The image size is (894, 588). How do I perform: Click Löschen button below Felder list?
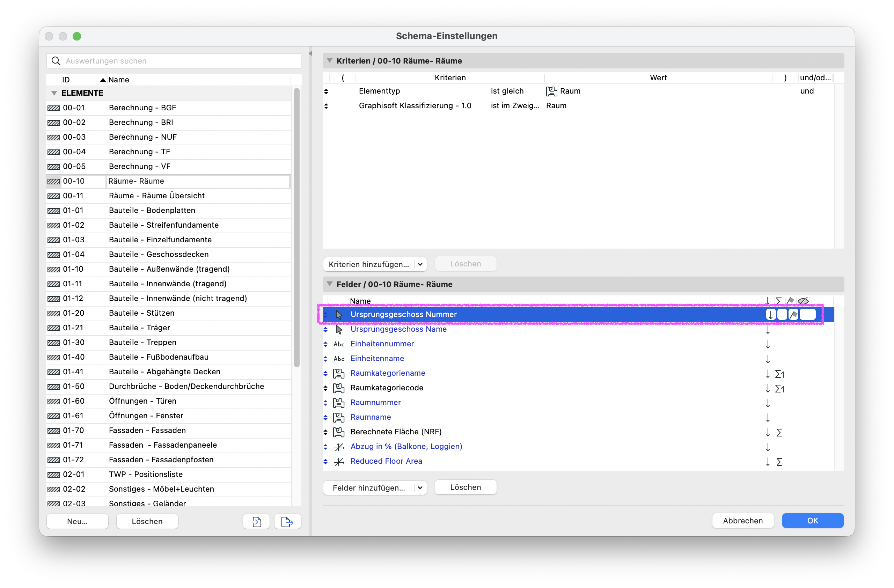tap(466, 487)
